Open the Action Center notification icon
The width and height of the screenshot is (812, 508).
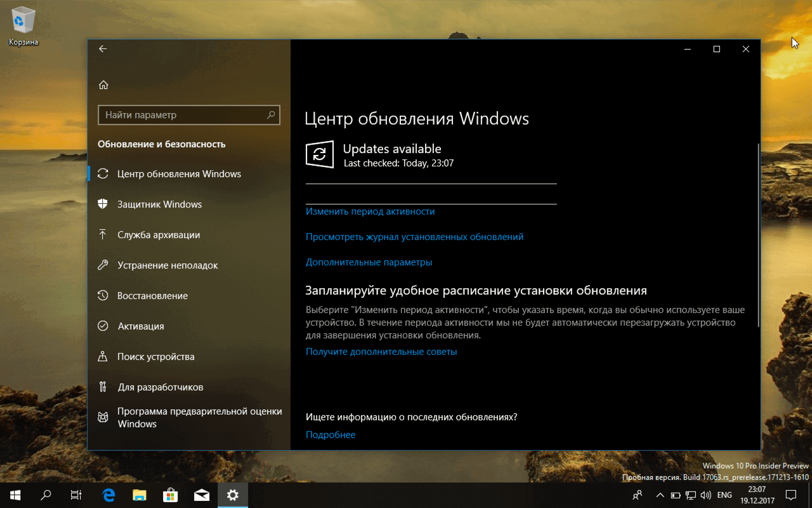click(791, 495)
